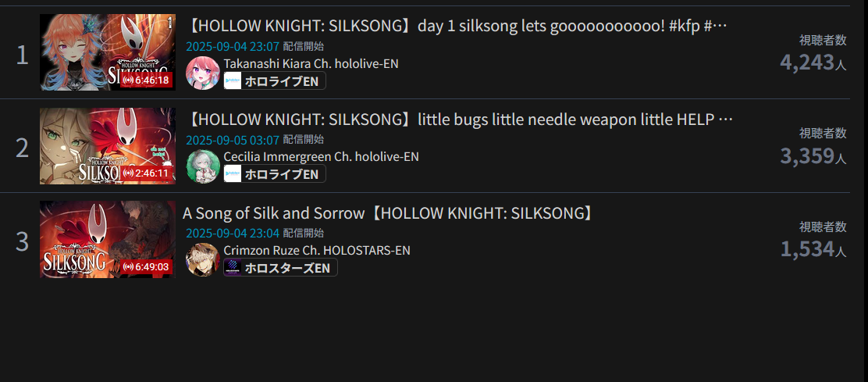Click the hololive logo in first entry's tag
Image resolution: width=868 pixels, height=382 pixels.
click(233, 80)
